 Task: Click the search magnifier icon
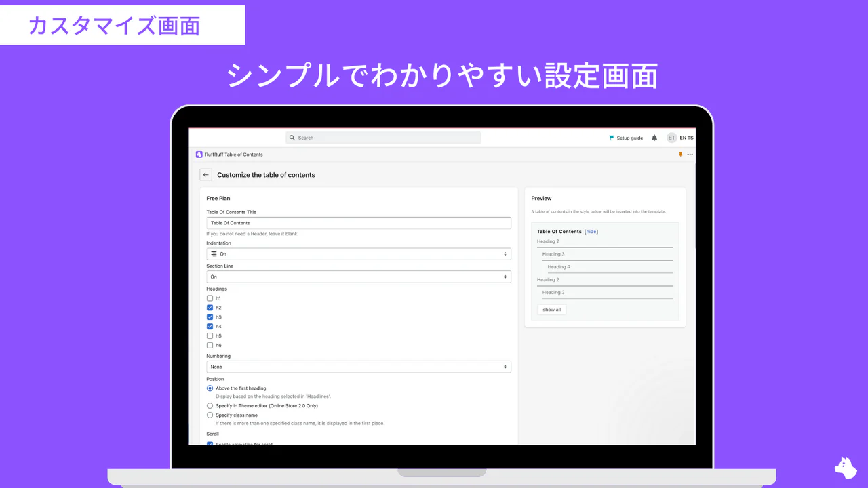pyautogui.click(x=292, y=138)
